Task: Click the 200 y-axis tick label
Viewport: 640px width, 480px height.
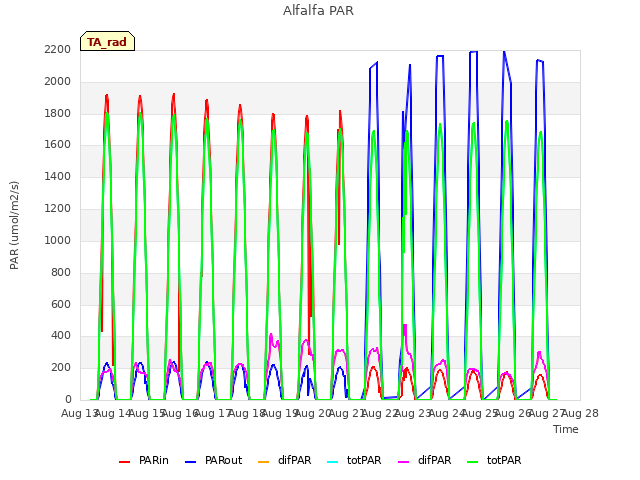Action: pos(61,368)
